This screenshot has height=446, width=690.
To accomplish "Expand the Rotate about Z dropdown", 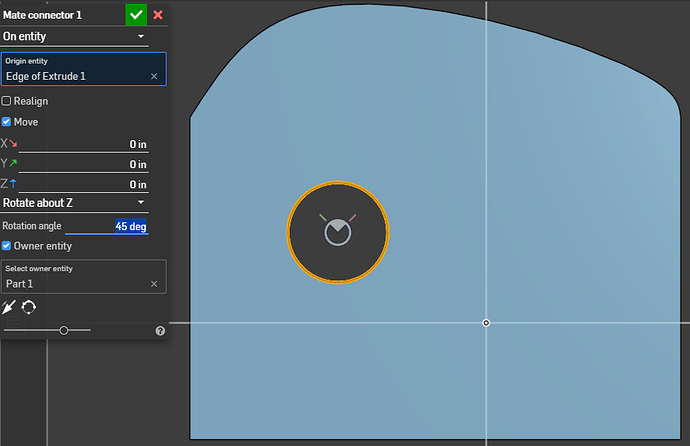I will 74,203.
